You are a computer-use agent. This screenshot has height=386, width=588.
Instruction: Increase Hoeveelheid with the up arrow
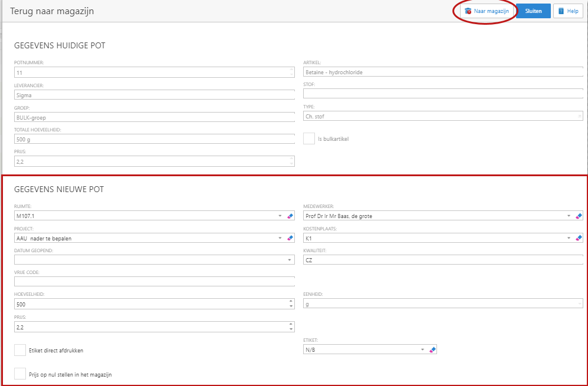click(290, 302)
